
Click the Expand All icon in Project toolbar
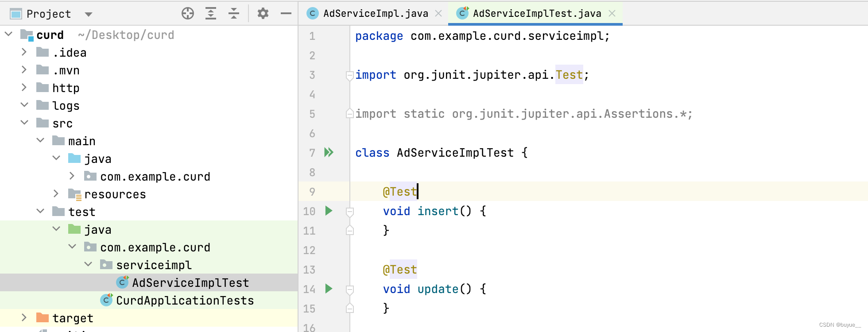point(211,14)
